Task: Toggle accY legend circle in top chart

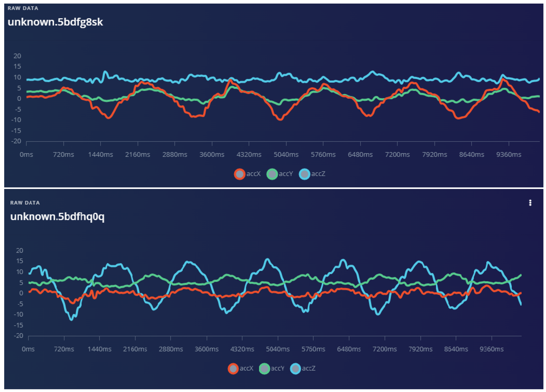Action: click(x=272, y=174)
